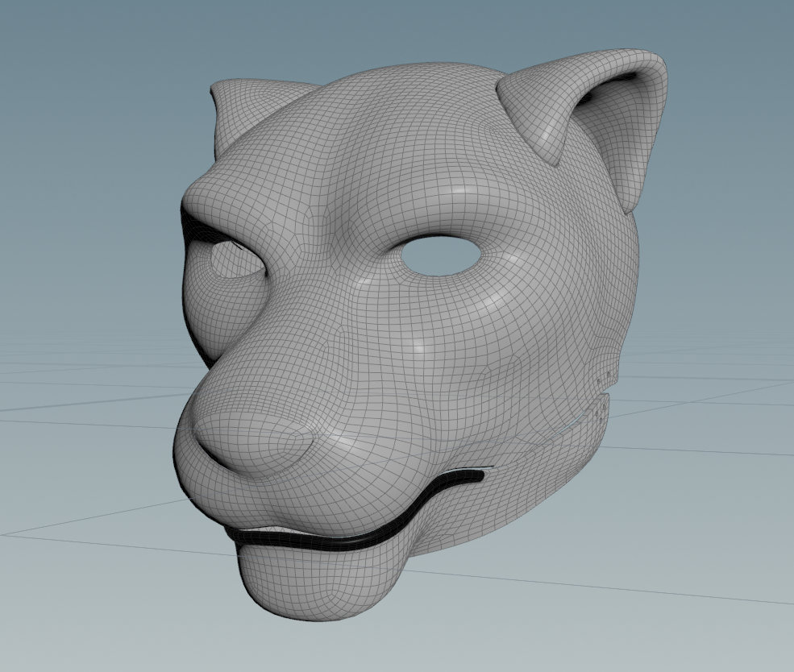Click empty background at the top-left corner
This screenshot has width=794, height=672.
click(x=32, y=32)
